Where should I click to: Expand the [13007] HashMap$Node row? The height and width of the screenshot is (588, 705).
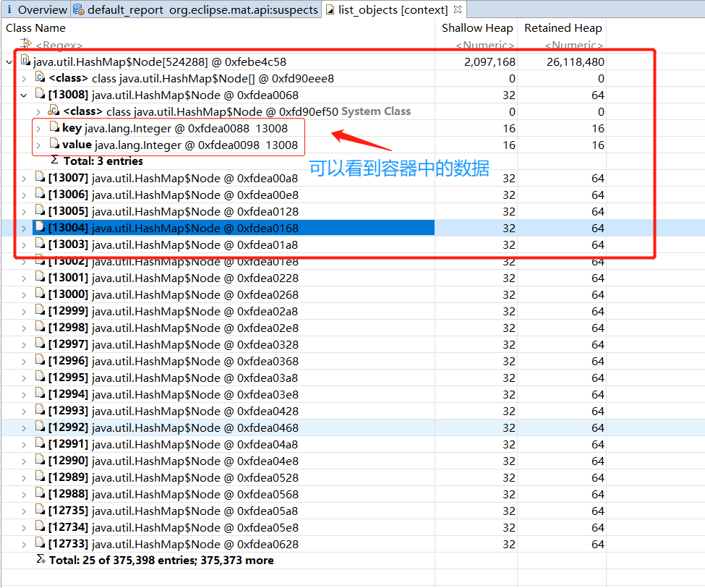[23, 179]
